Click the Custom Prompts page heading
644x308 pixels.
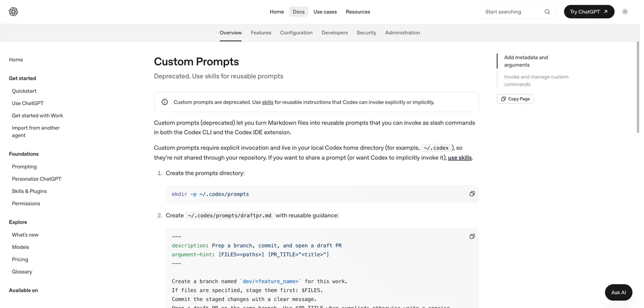196,62
